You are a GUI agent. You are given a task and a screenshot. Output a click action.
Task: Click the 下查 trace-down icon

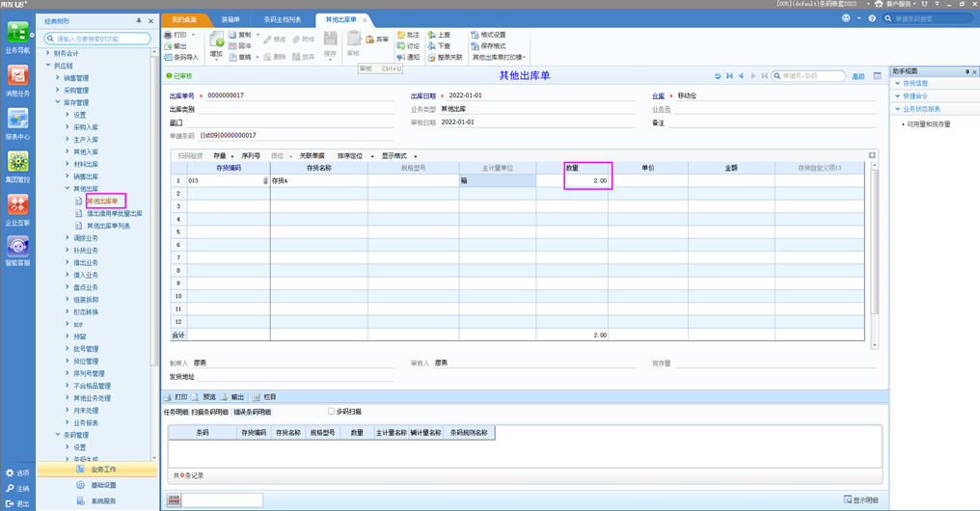click(x=432, y=46)
